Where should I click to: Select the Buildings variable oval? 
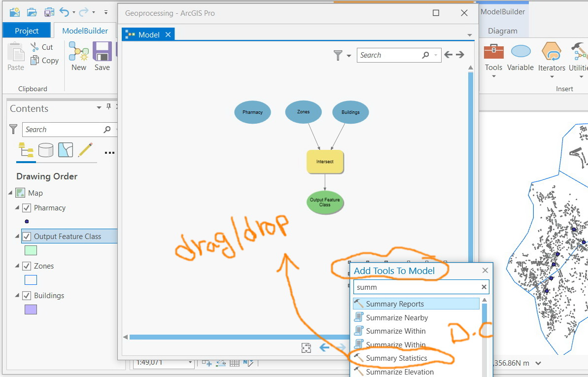(x=350, y=112)
